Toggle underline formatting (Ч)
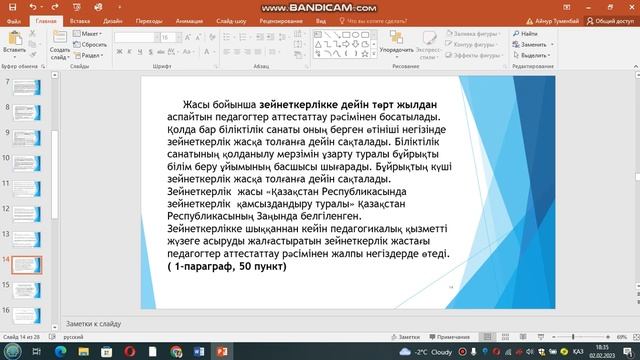 140,52
